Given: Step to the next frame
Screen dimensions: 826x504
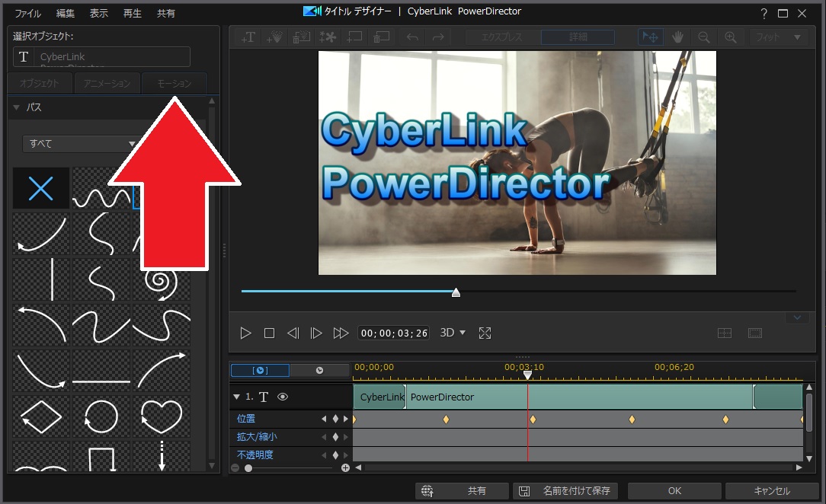Looking at the screenshot, I should [316, 333].
